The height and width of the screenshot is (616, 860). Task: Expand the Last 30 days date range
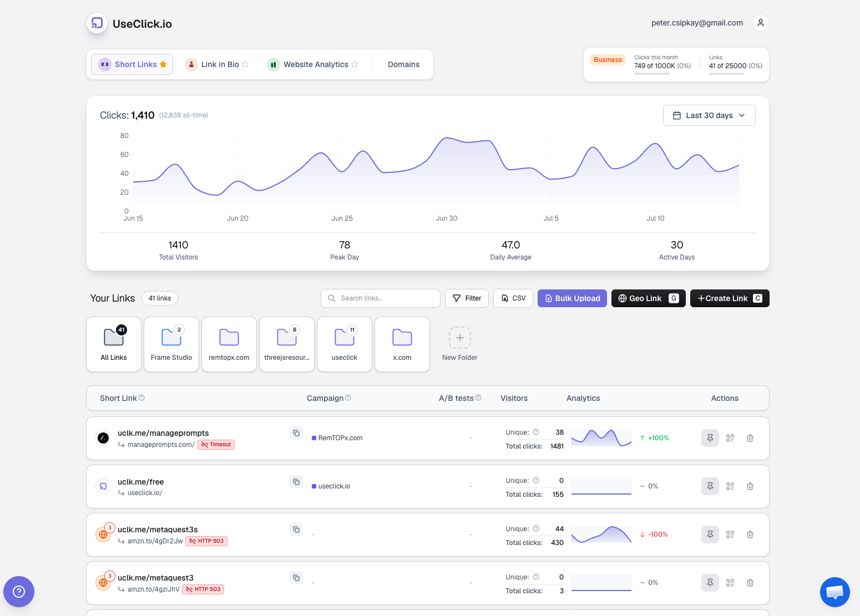709,115
